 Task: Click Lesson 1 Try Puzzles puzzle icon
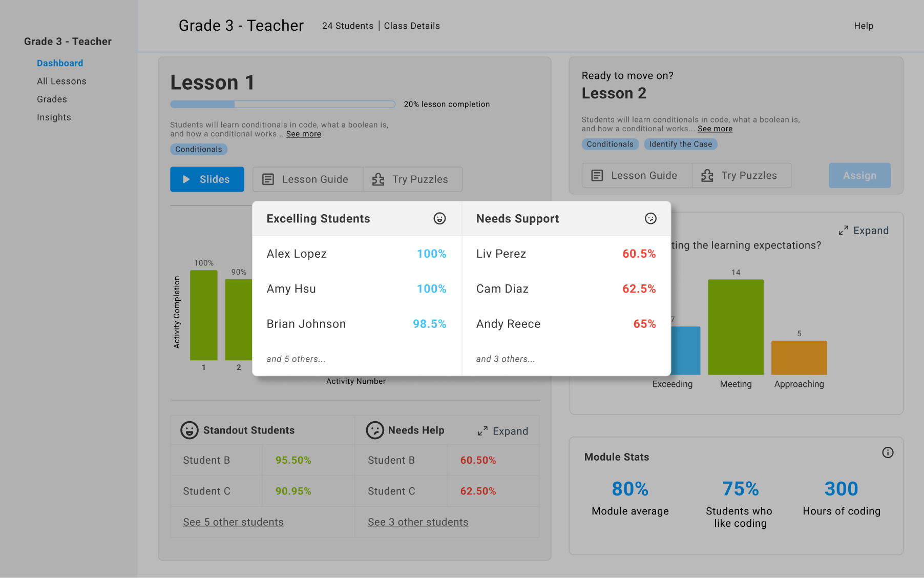tap(379, 179)
